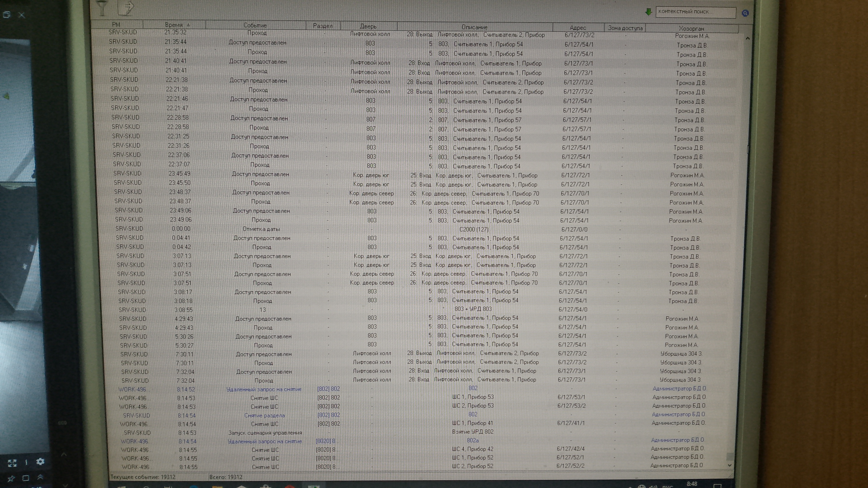Click the Хозорган column header
The width and height of the screenshot is (868, 488).
[x=691, y=29]
